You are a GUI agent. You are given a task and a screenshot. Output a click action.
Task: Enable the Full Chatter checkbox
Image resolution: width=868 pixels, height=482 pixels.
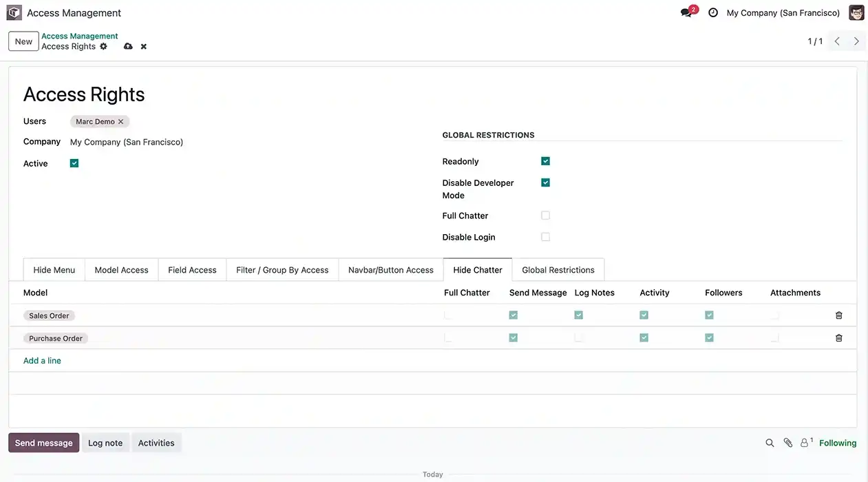545,216
